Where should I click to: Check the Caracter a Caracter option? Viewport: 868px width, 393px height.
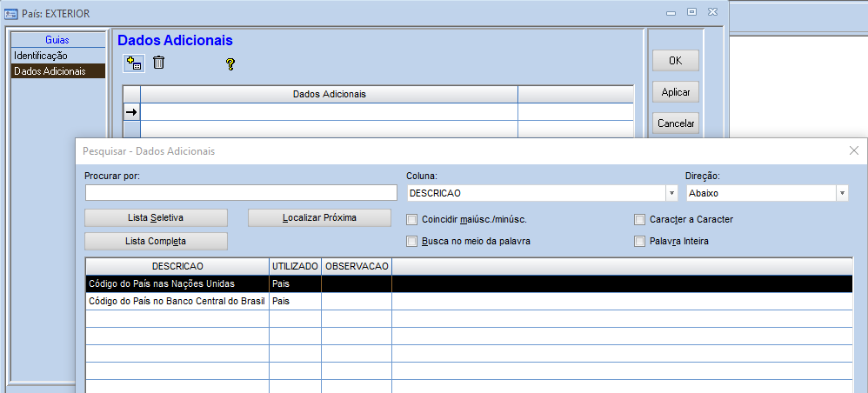640,219
